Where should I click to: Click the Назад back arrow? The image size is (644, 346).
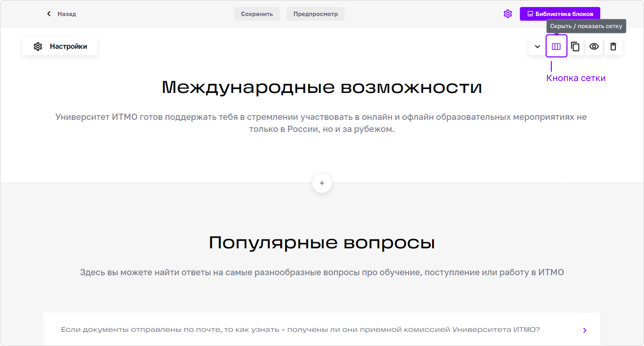pos(49,14)
